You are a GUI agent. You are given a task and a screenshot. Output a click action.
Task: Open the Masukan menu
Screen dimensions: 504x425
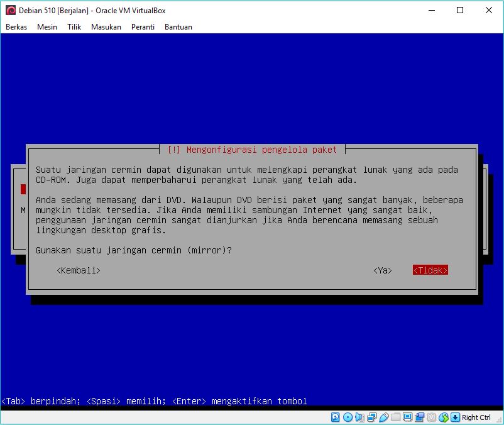(x=106, y=27)
